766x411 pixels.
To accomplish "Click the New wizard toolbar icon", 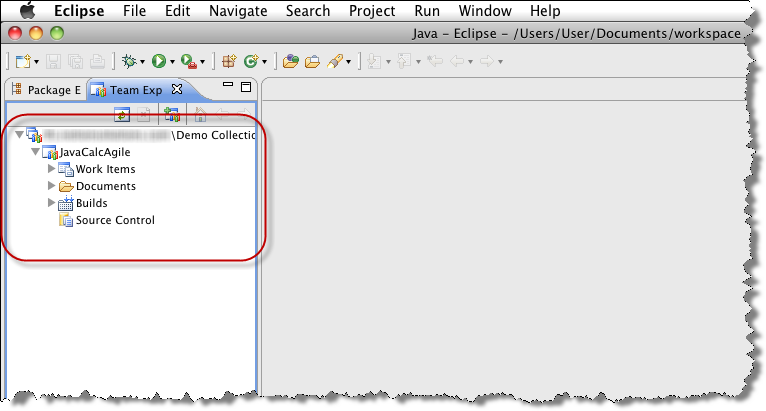I will point(22,61).
